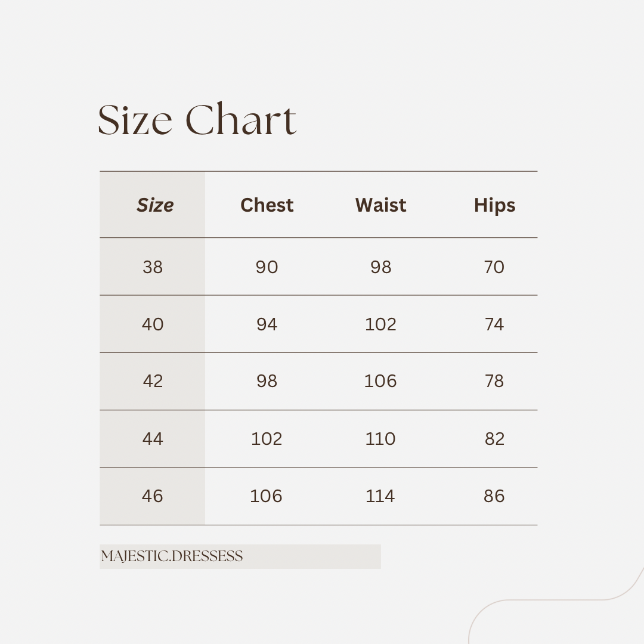644x644 pixels.
Task: Click the waist value 106 for size 42
Action: pos(380,382)
